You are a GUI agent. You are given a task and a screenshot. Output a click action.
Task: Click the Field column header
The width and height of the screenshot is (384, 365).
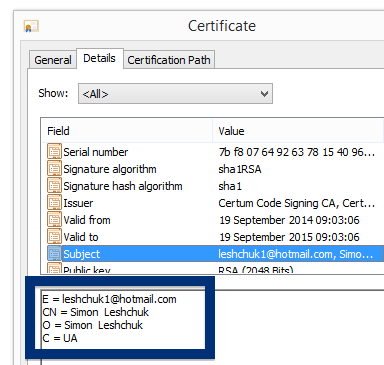coord(127,131)
